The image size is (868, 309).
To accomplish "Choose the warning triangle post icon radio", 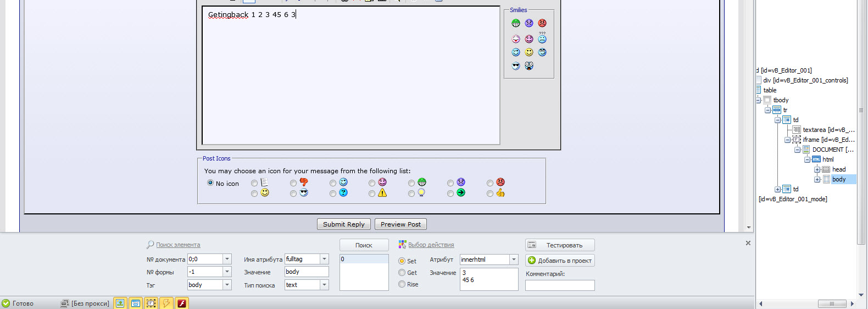I will pyautogui.click(x=372, y=194).
